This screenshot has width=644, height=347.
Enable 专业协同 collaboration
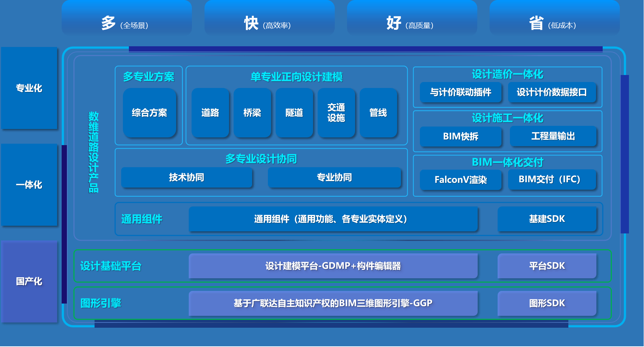pos(334,178)
